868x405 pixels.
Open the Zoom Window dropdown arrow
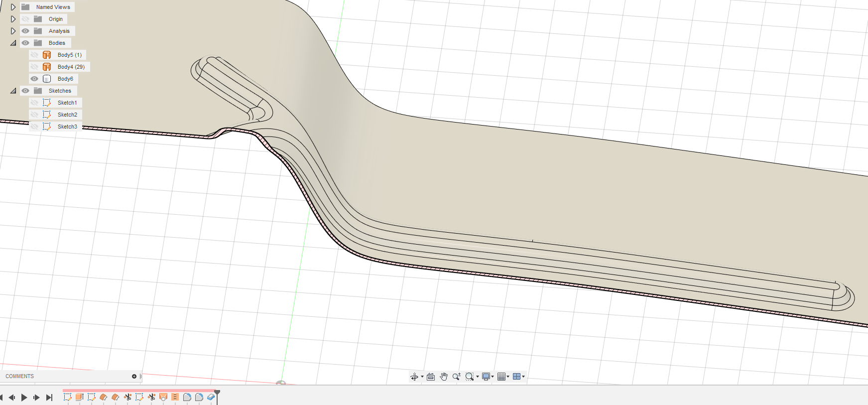pos(478,377)
